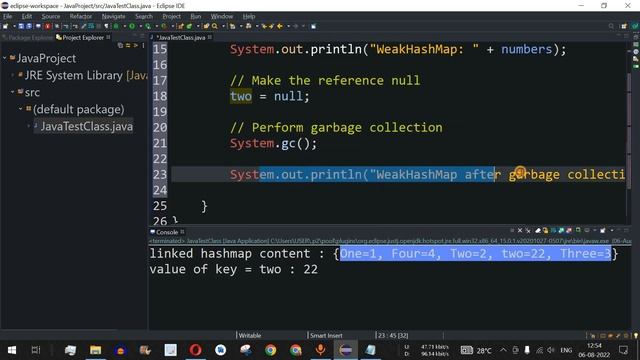Open the Window menu

[x=222, y=16]
